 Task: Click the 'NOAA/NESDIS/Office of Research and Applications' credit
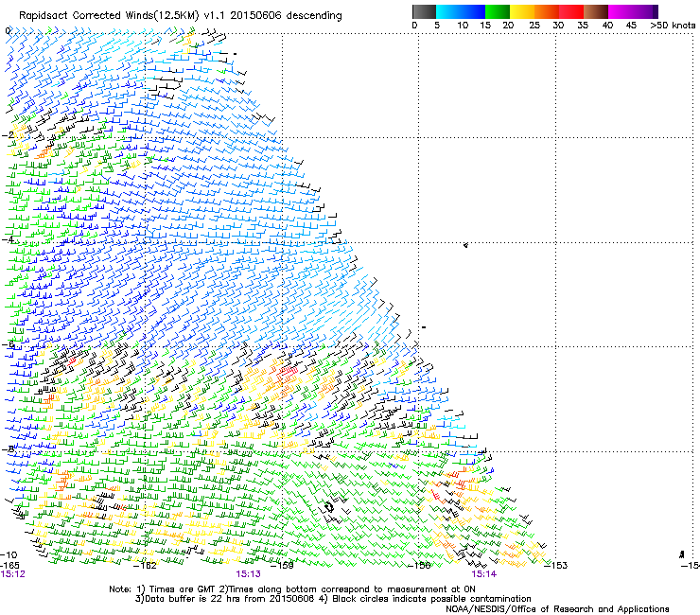coord(557,609)
